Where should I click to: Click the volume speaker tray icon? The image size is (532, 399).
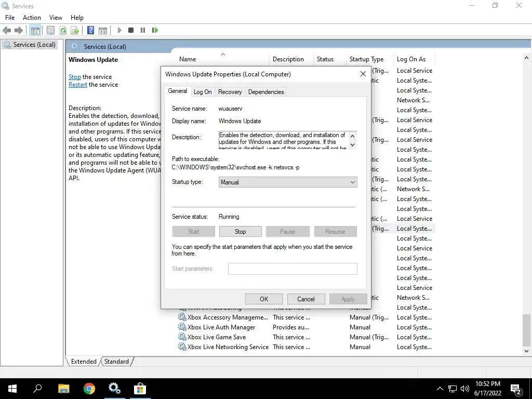point(465,389)
